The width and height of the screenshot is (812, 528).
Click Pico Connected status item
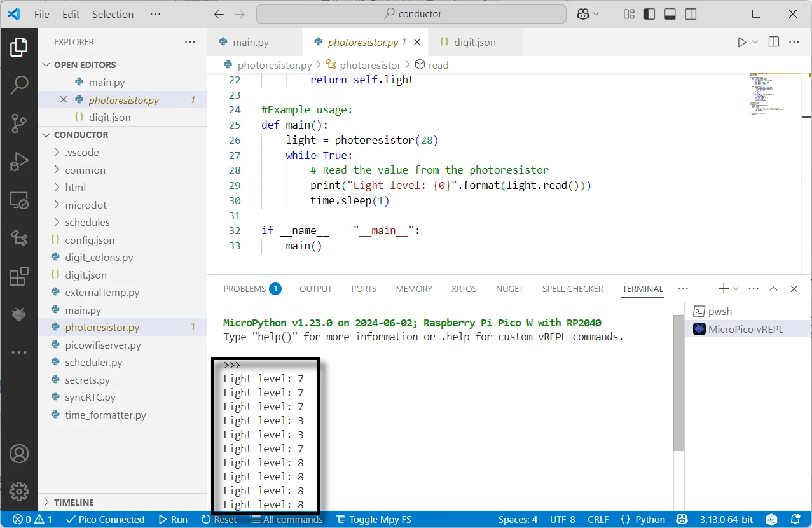[x=105, y=519]
